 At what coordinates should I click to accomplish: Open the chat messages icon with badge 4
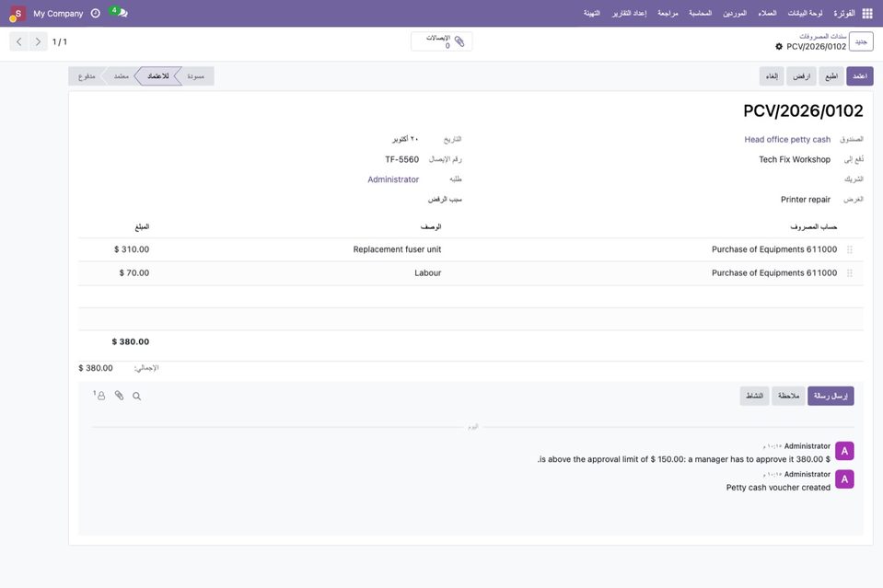click(119, 12)
